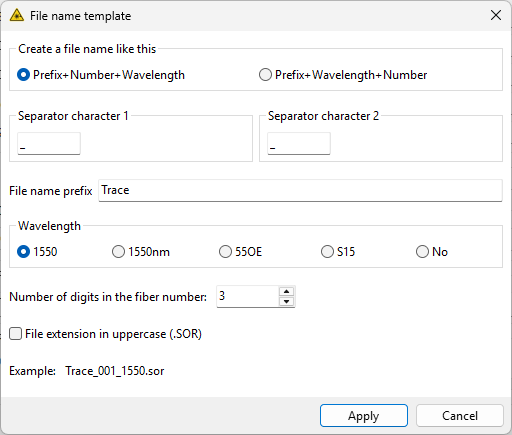Click the File name prefix text field
Screen dimensions: 512x435
tap(300, 190)
